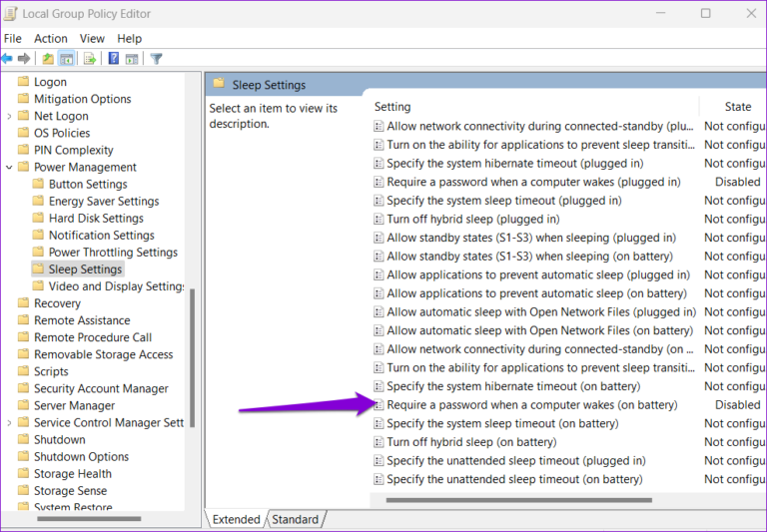The width and height of the screenshot is (767, 532).
Task: Select the Sleep Settings tree item
Action: pos(85,268)
